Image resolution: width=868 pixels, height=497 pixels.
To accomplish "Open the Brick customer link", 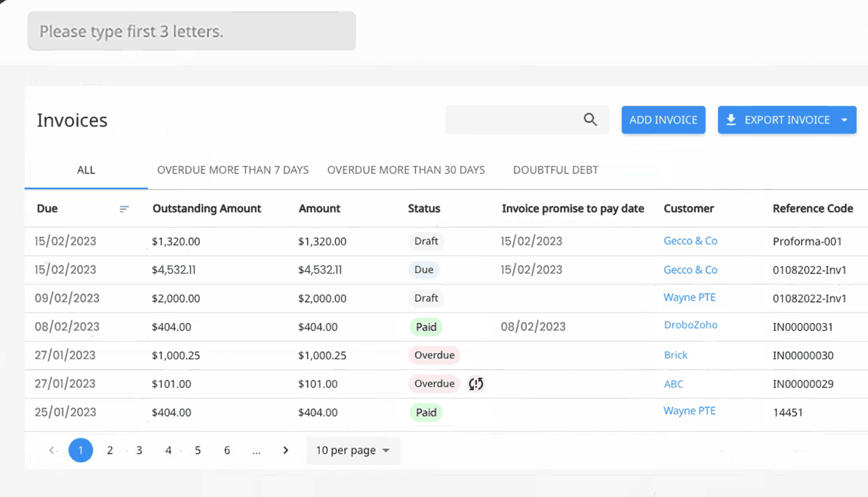I will click(676, 355).
